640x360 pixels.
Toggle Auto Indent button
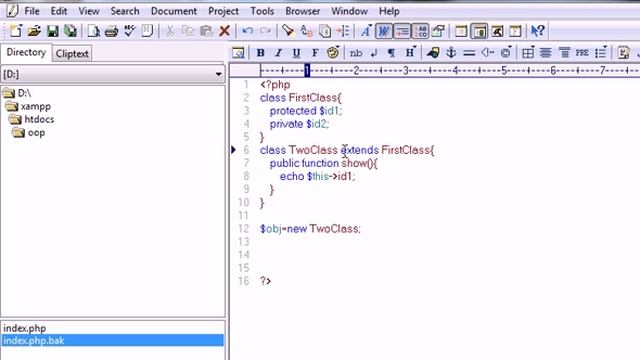402,31
